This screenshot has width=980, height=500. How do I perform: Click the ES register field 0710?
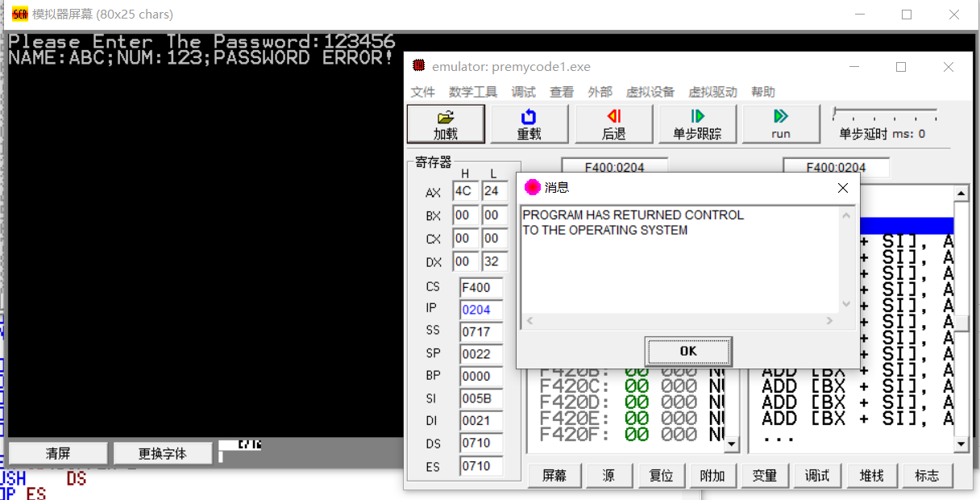coord(481,466)
